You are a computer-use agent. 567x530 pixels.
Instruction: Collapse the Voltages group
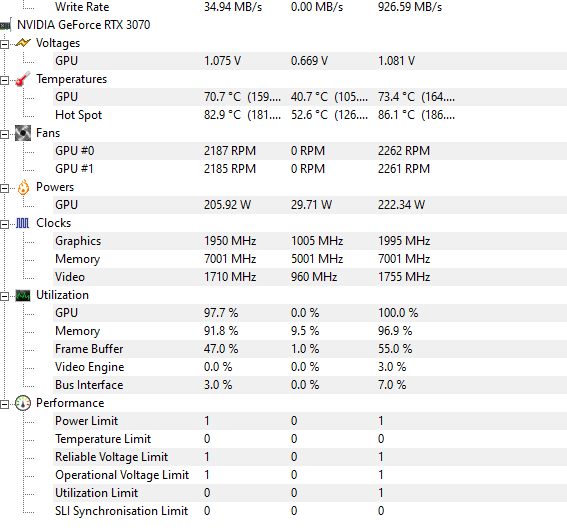[4, 44]
